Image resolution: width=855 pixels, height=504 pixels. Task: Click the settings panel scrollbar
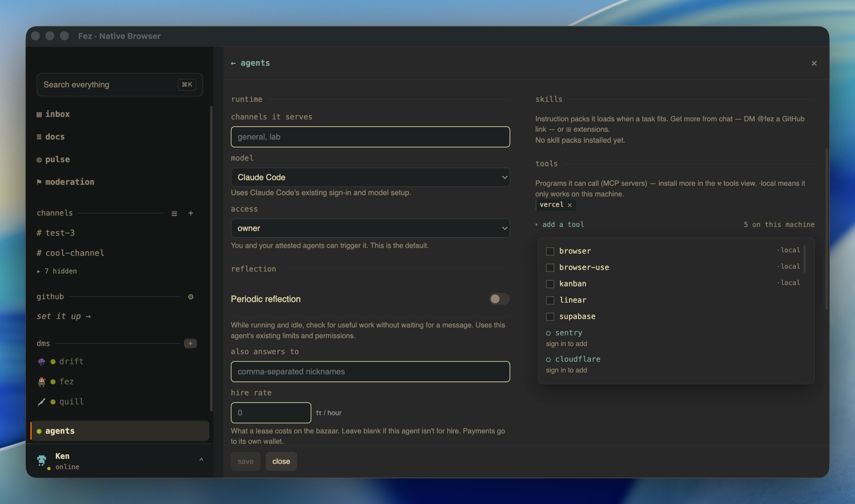point(827,229)
